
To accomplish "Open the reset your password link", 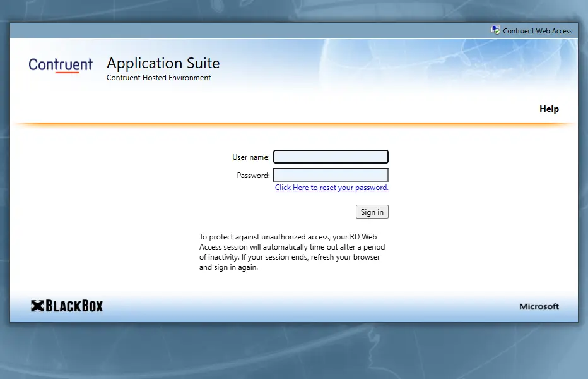I will [x=331, y=188].
